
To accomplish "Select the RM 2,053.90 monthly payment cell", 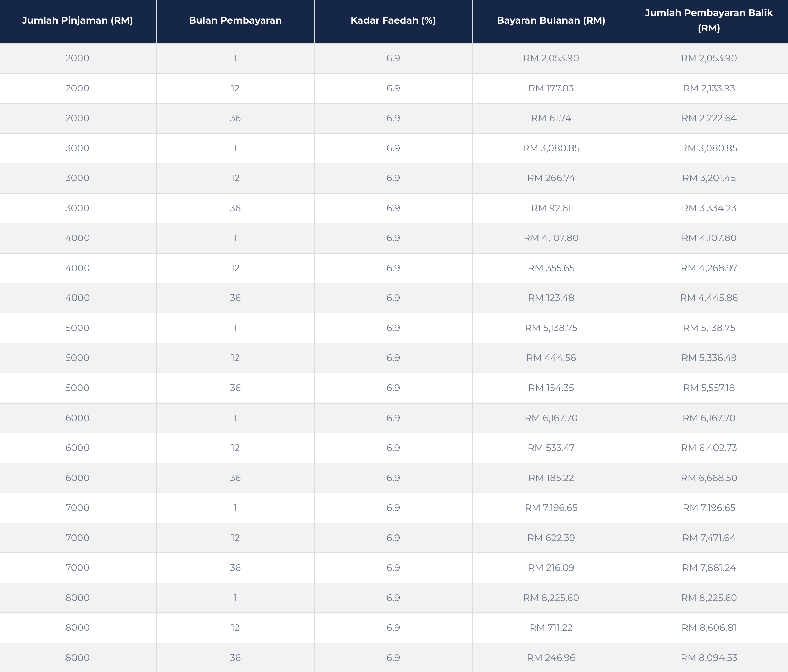I will coord(551,58).
